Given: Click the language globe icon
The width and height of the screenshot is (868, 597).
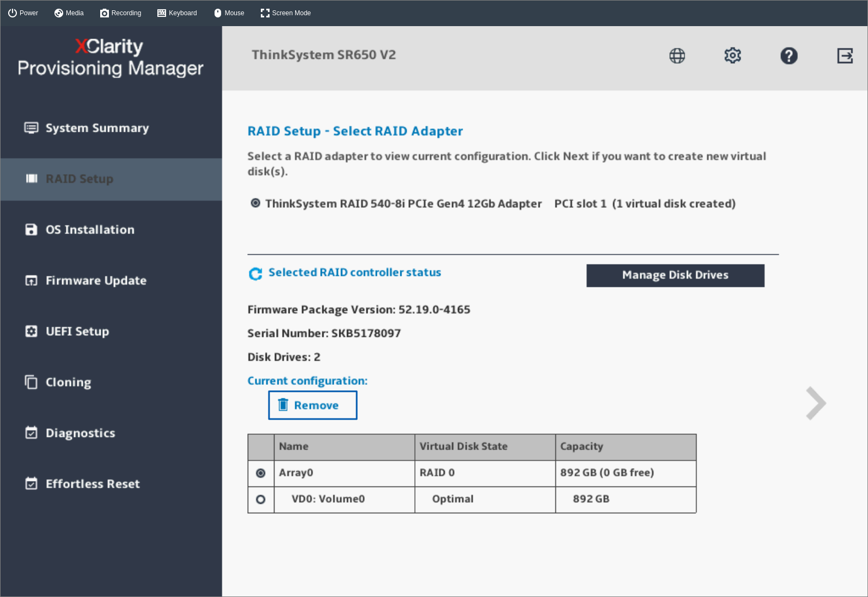Looking at the screenshot, I should (x=677, y=56).
